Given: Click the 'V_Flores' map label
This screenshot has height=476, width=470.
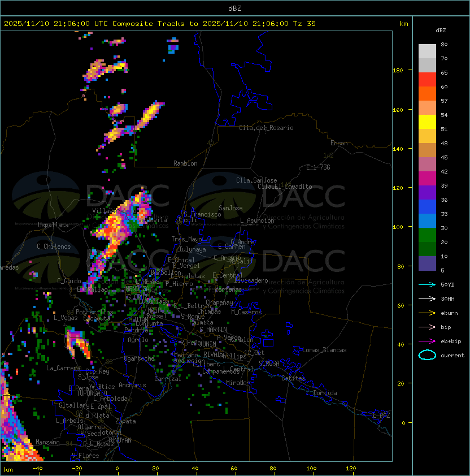Looking at the screenshot, I should [85, 456].
